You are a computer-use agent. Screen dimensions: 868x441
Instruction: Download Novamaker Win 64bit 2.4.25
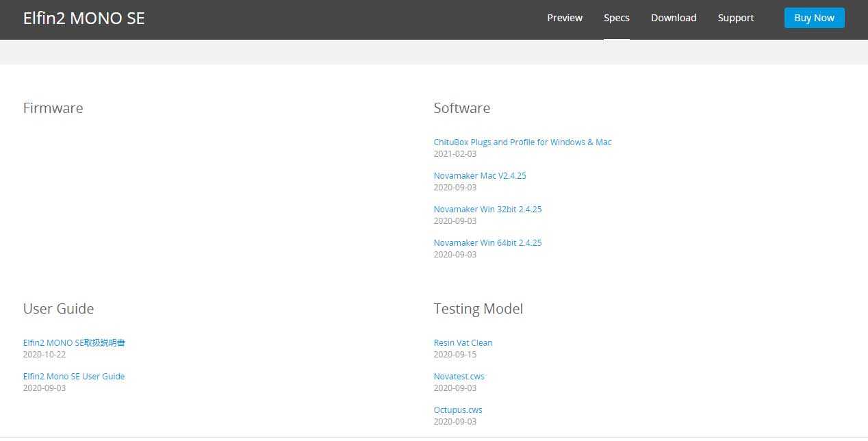[x=487, y=243]
